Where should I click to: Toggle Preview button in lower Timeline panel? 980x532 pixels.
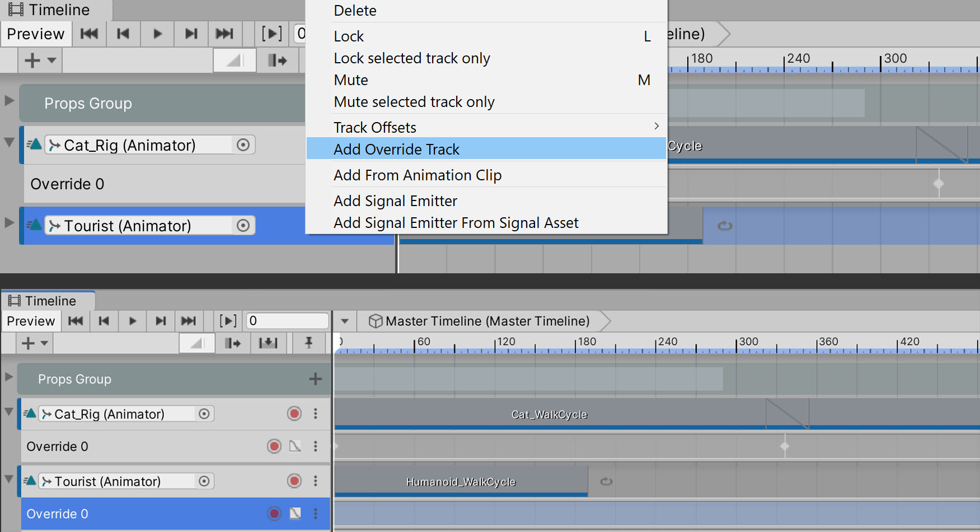tap(31, 321)
